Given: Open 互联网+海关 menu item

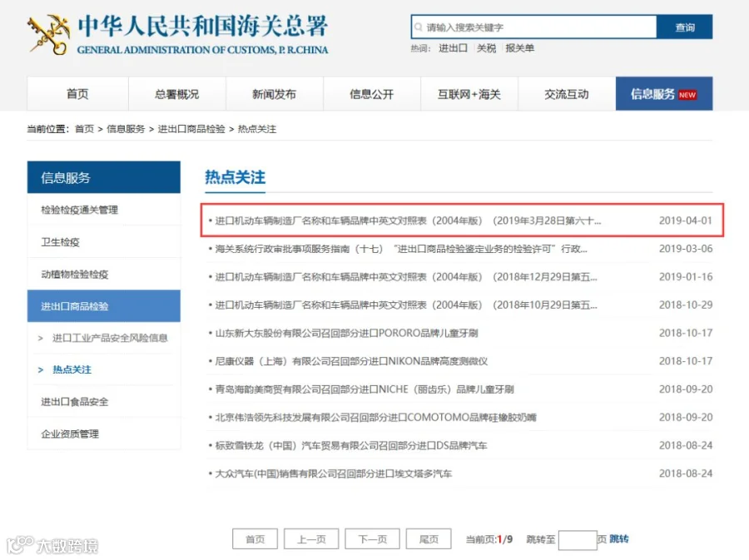Looking at the screenshot, I should click(469, 93).
